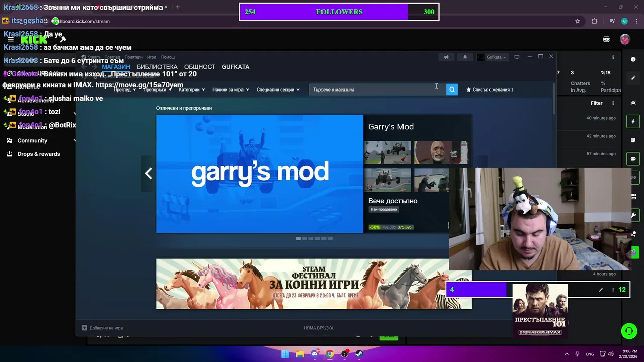Open Discord from the taskbar
644x362 pixels.
click(x=315, y=354)
